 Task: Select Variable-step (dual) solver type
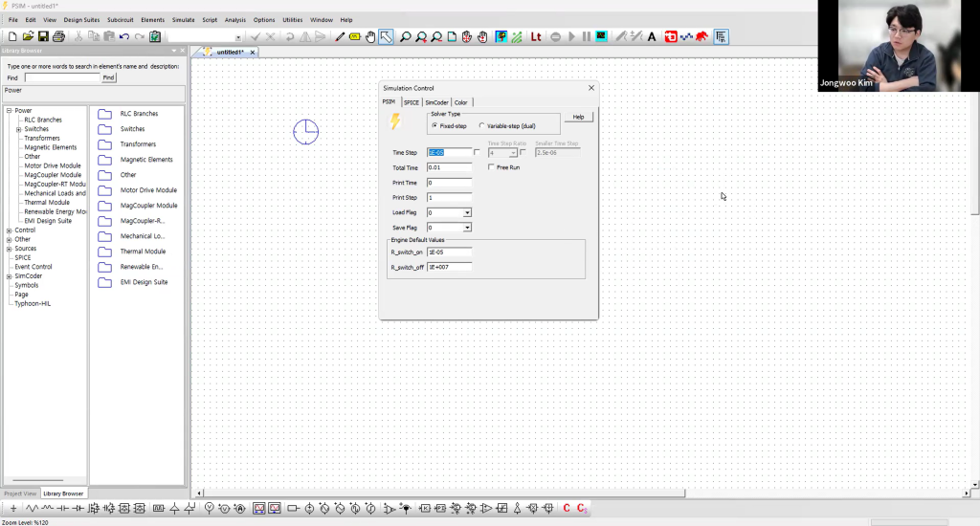coord(482,125)
